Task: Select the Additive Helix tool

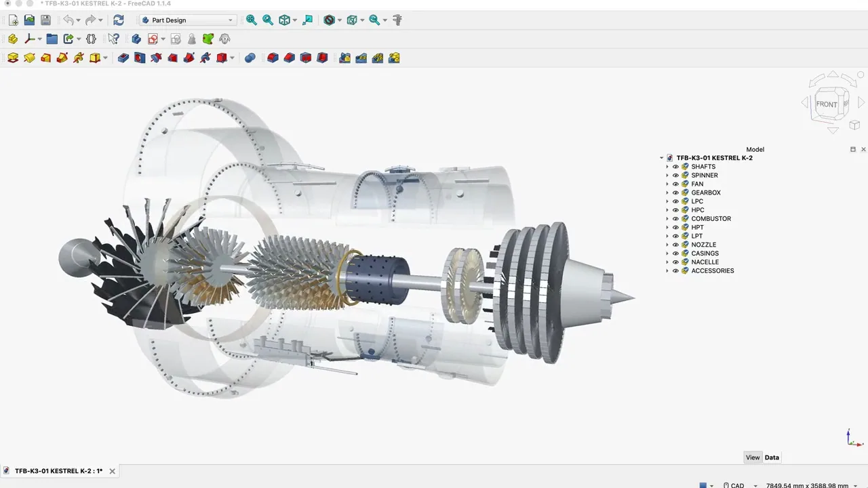Action: coord(79,58)
